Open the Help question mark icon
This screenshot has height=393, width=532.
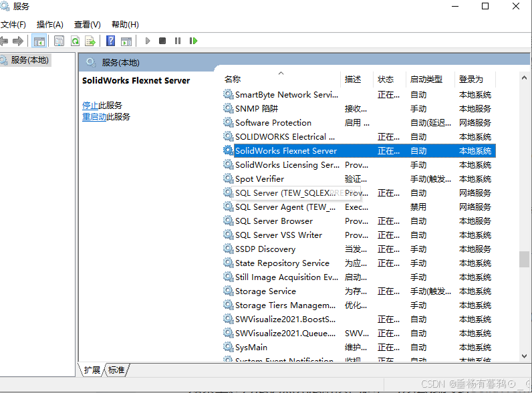[x=110, y=41]
